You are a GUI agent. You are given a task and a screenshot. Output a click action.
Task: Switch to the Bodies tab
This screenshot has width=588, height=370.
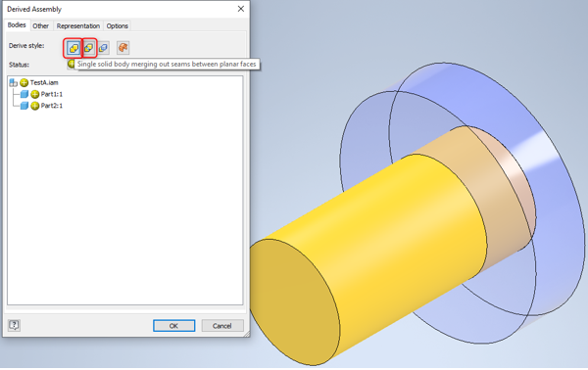[x=17, y=25]
